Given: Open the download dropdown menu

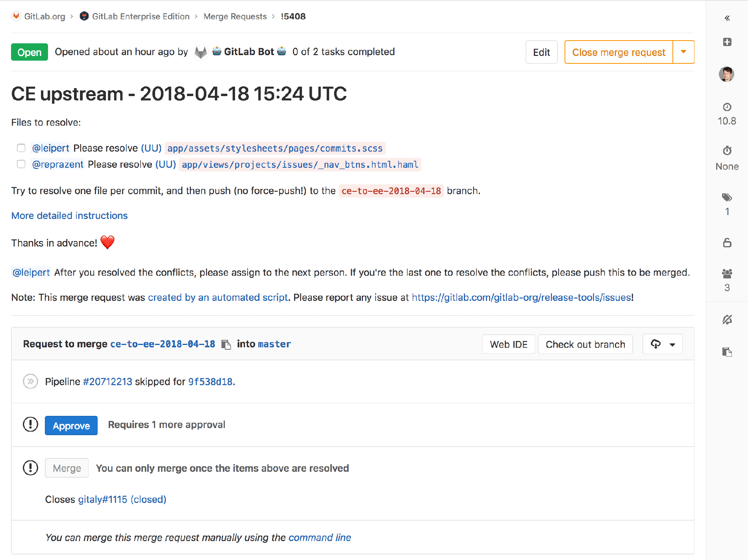Looking at the screenshot, I should 663,344.
